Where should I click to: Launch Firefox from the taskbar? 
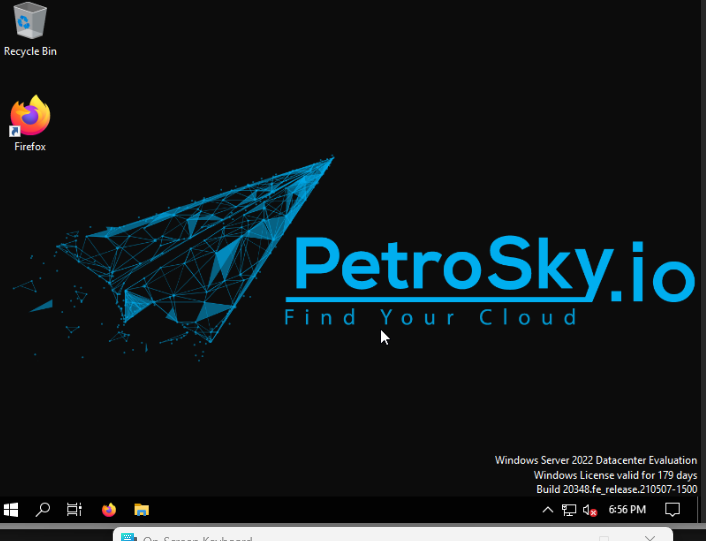click(109, 510)
